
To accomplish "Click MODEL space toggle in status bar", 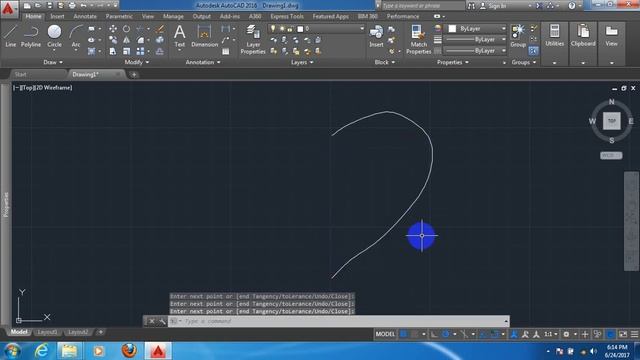I will point(385,334).
